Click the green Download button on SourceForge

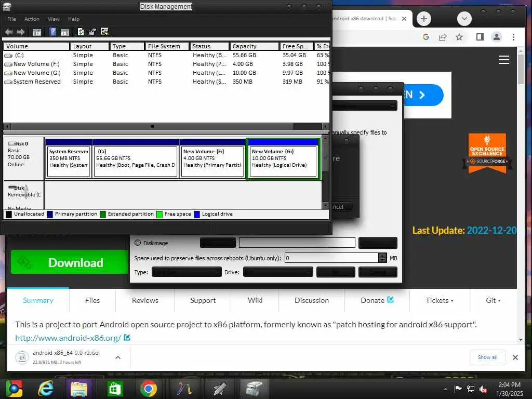pos(69,262)
